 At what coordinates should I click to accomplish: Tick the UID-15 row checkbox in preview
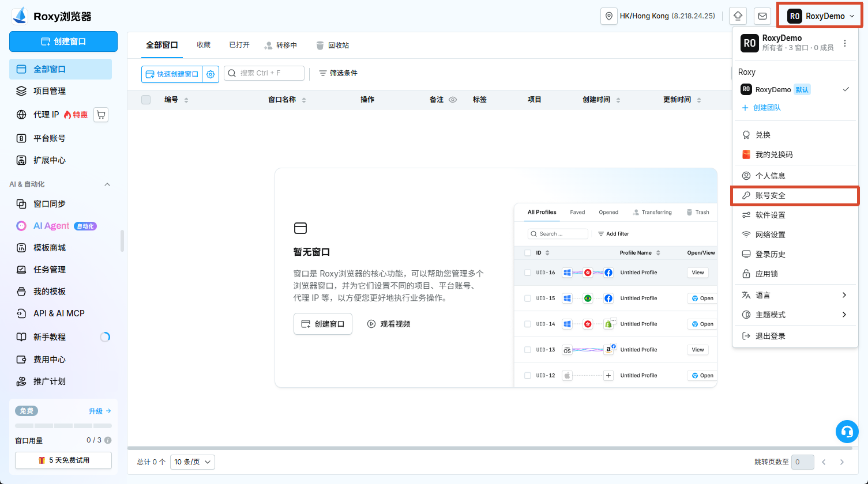[527, 298]
